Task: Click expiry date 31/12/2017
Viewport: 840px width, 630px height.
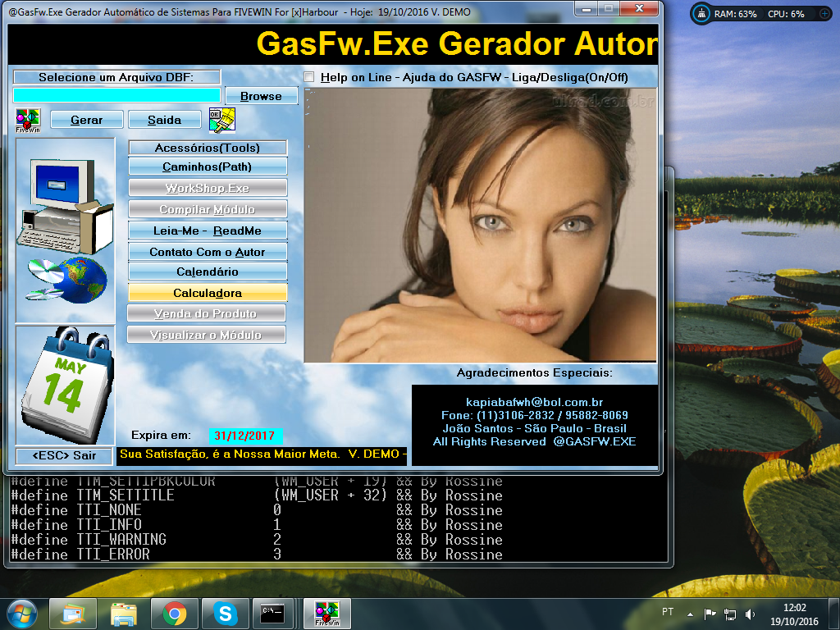Action: click(244, 436)
